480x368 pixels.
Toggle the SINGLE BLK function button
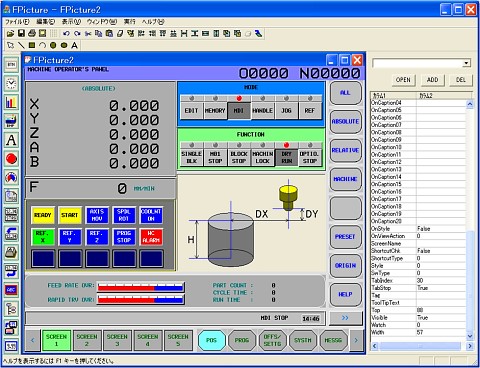[191, 157]
